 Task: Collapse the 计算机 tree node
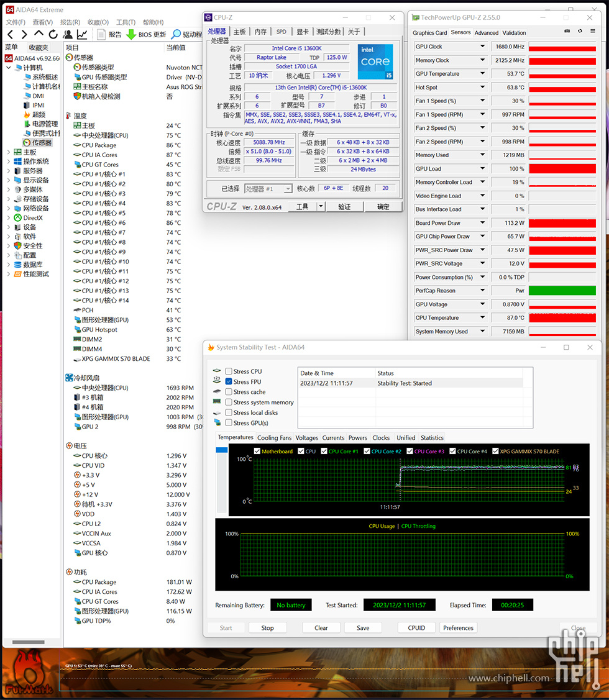(x=9, y=68)
